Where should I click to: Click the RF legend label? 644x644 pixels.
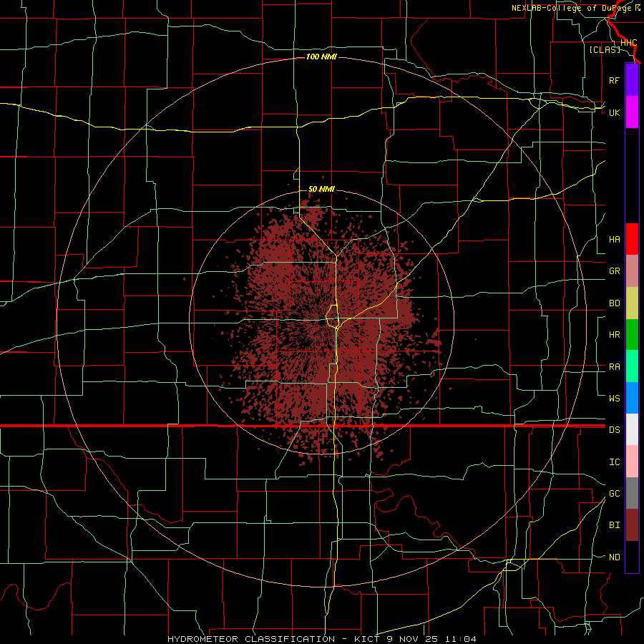tap(615, 80)
